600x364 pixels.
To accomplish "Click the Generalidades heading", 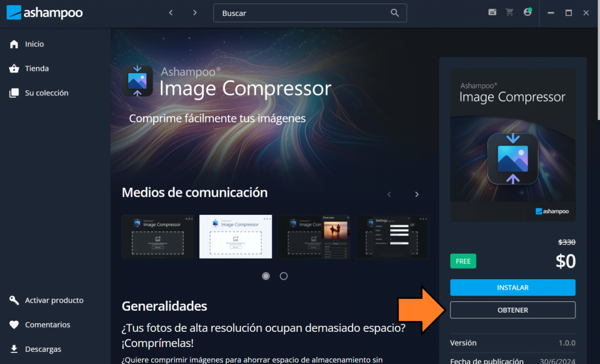I will [165, 306].
